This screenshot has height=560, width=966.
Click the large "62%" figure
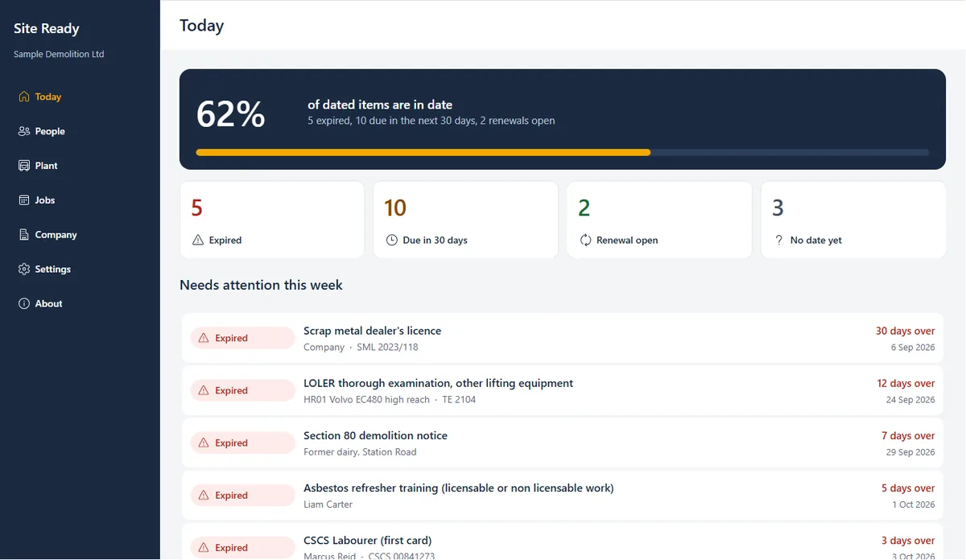231,114
